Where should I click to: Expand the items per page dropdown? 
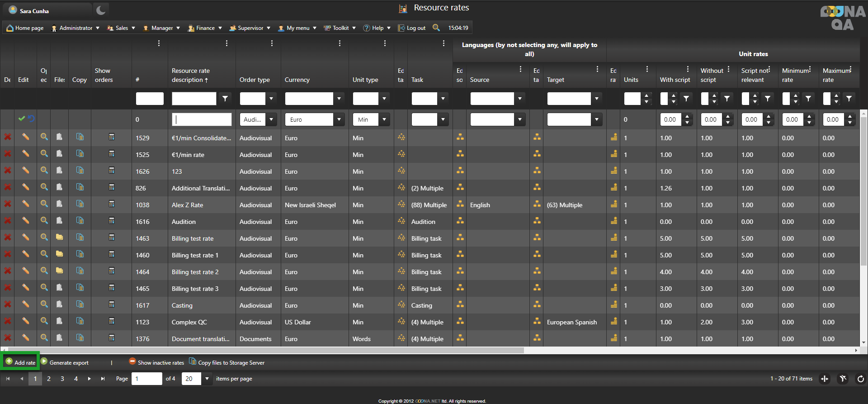[207, 379]
